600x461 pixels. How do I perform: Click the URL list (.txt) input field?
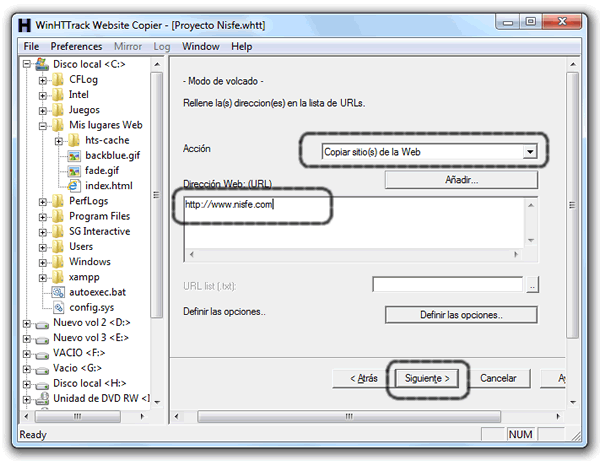[447, 285]
